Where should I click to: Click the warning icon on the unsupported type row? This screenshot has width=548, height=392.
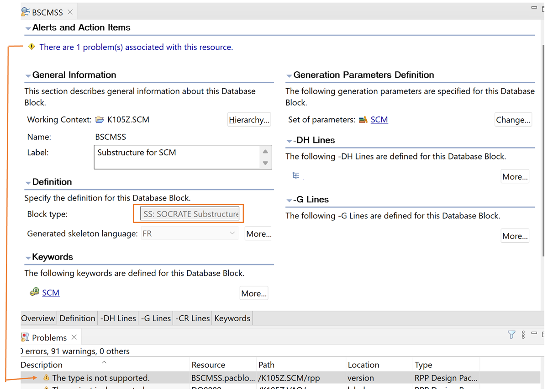click(46, 377)
